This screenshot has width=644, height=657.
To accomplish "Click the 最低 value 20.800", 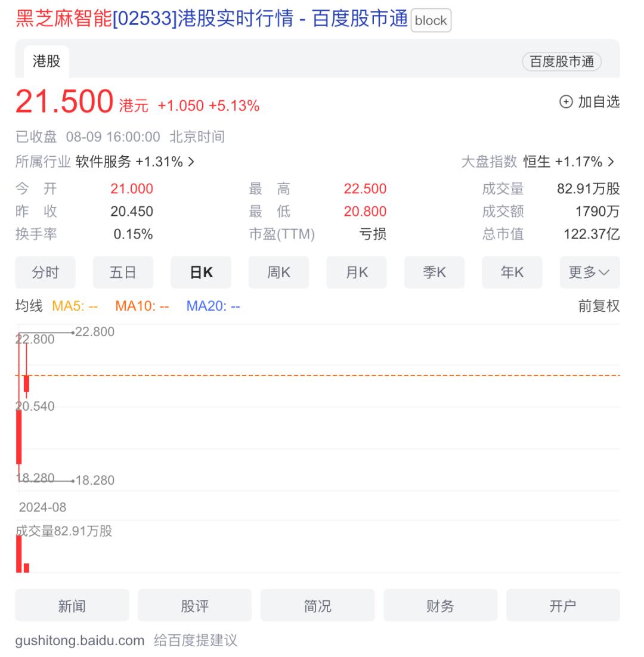I will tap(365, 211).
